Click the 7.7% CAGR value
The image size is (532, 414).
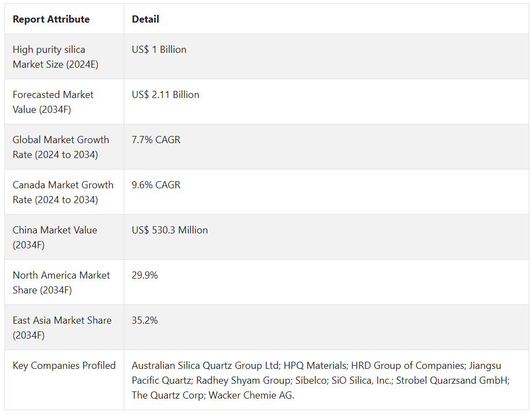click(x=156, y=140)
